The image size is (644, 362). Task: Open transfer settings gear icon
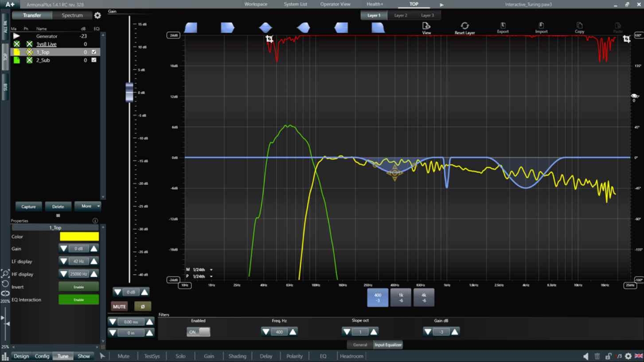(98, 16)
